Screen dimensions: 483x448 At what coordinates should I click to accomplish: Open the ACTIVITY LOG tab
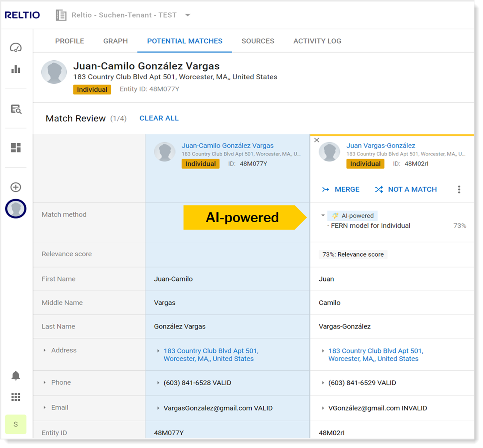[317, 41]
